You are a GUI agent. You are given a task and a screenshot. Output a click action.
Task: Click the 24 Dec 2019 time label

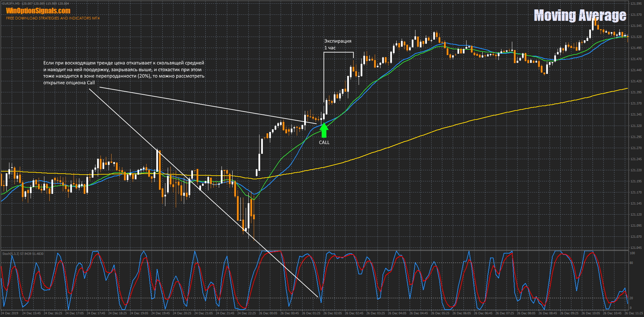[x=10, y=313]
